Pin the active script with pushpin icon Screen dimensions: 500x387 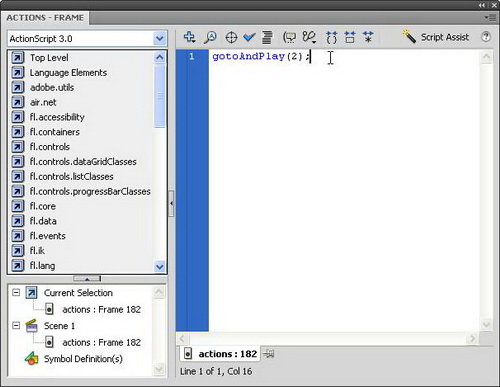click(268, 354)
